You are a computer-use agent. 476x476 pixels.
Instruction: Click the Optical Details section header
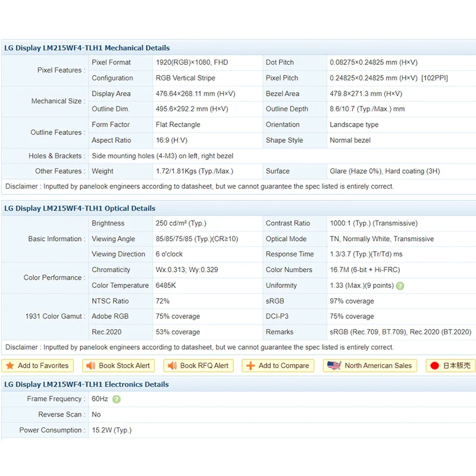80,208
